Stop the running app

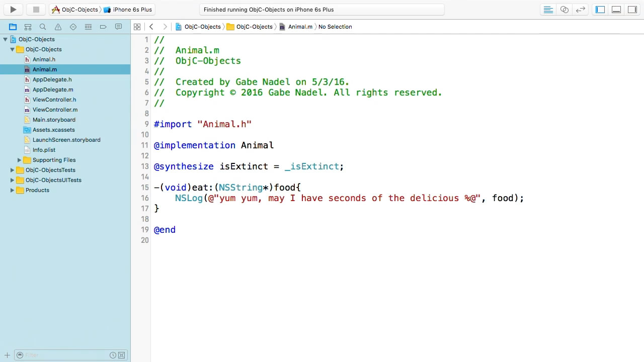click(x=36, y=10)
